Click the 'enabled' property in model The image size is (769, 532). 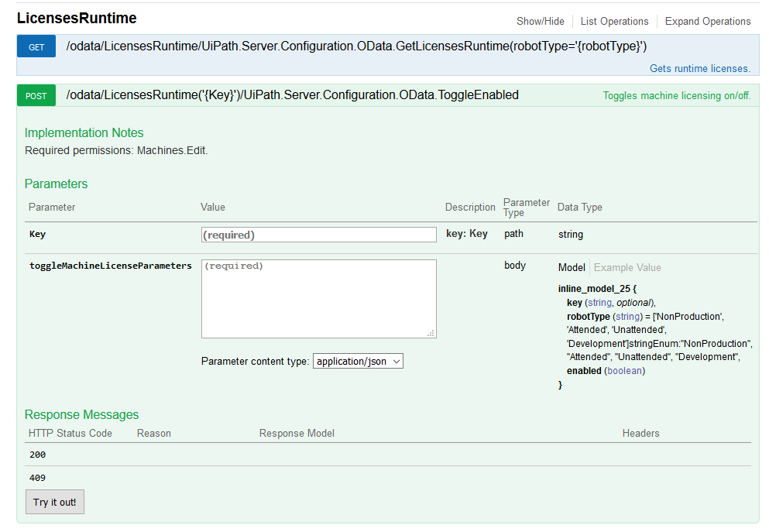tap(584, 371)
